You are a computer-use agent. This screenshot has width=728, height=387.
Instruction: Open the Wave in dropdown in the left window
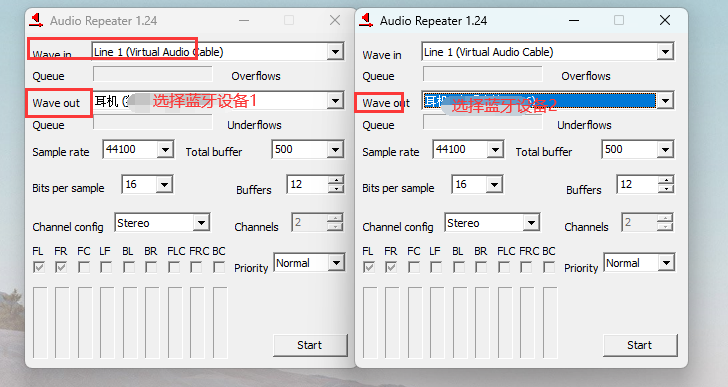(335, 52)
